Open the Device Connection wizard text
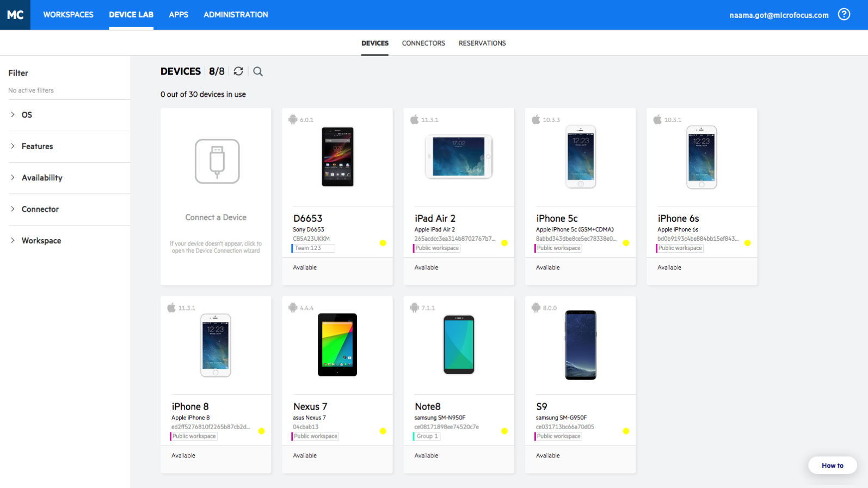This screenshot has height=488, width=868. click(x=216, y=247)
